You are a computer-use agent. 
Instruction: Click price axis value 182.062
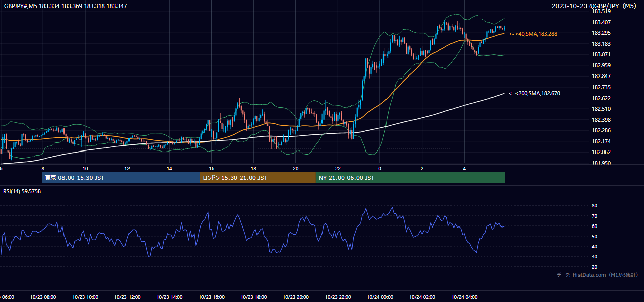point(601,153)
